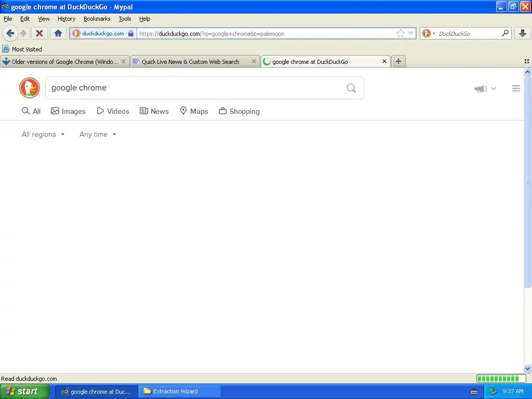This screenshot has height=399, width=532.
Task: Switch to News results
Action: (154, 111)
